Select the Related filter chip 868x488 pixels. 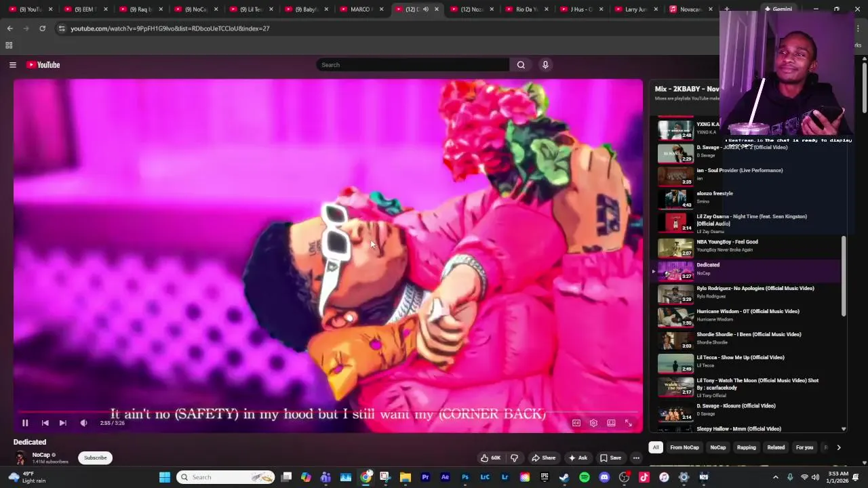tap(776, 447)
